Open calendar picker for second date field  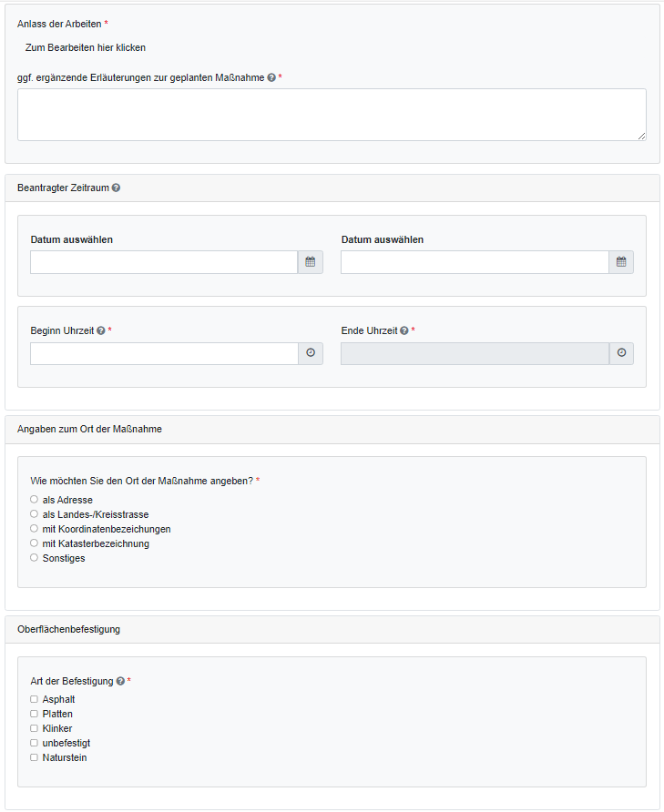(x=621, y=262)
